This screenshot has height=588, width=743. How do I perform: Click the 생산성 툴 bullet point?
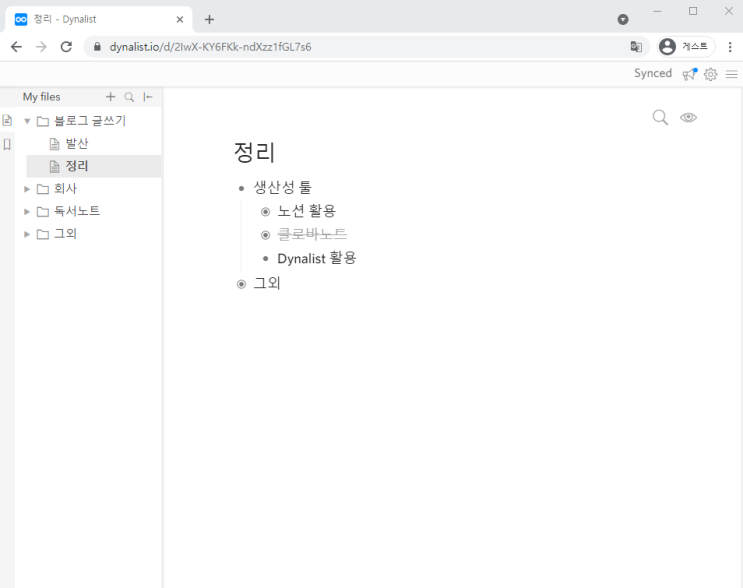point(241,189)
